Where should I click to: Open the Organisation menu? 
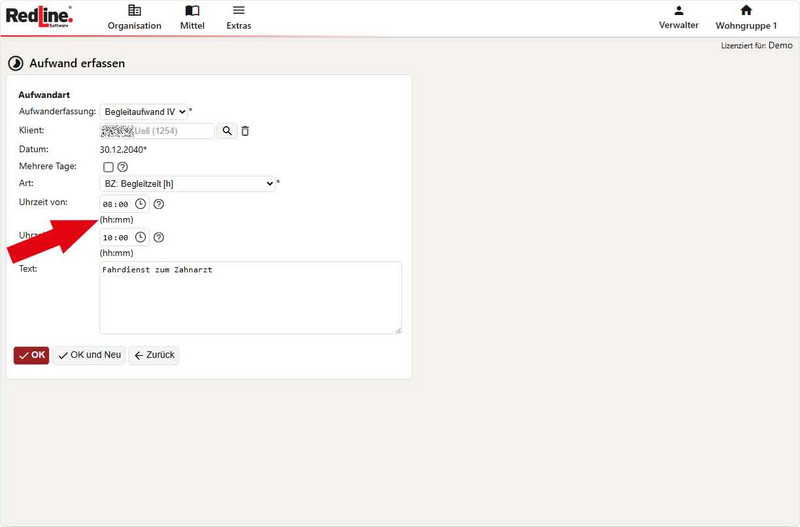pos(134,17)
